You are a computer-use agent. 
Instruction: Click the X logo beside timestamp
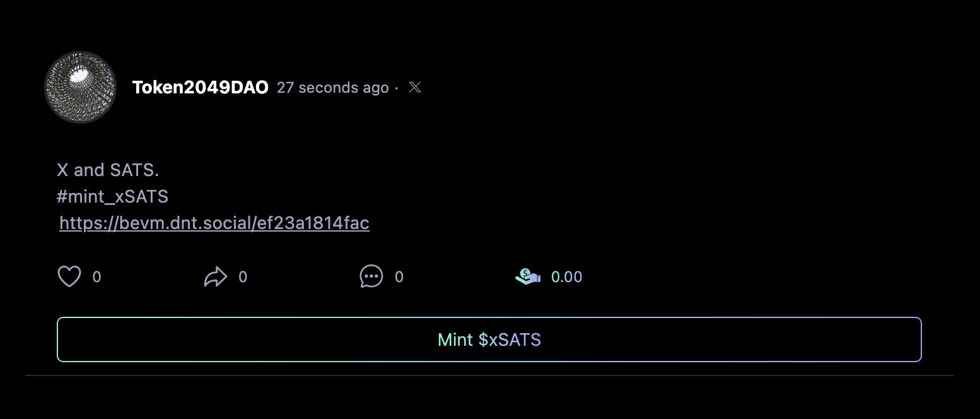click(415, 87)
